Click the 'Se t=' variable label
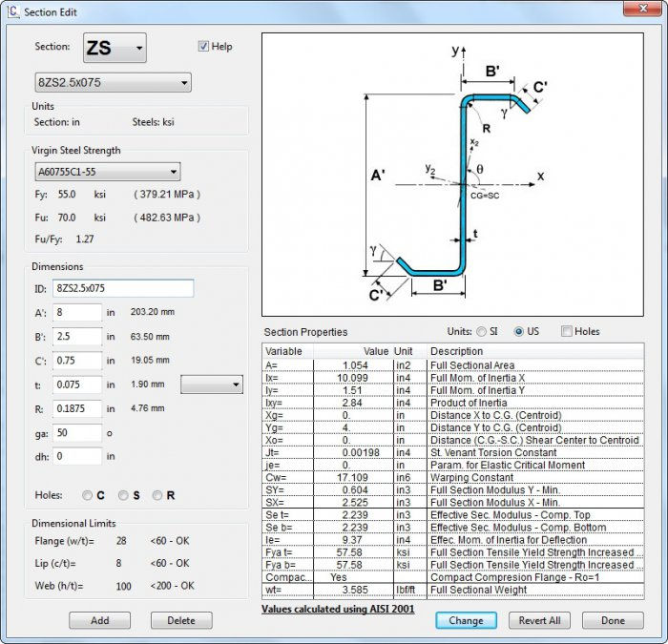The image size is (668, 644). [277, 515]
